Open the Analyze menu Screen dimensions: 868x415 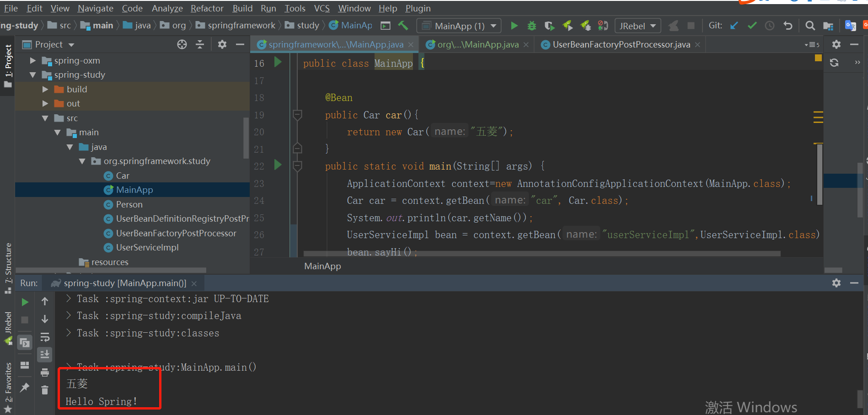[x=167, y=8]
